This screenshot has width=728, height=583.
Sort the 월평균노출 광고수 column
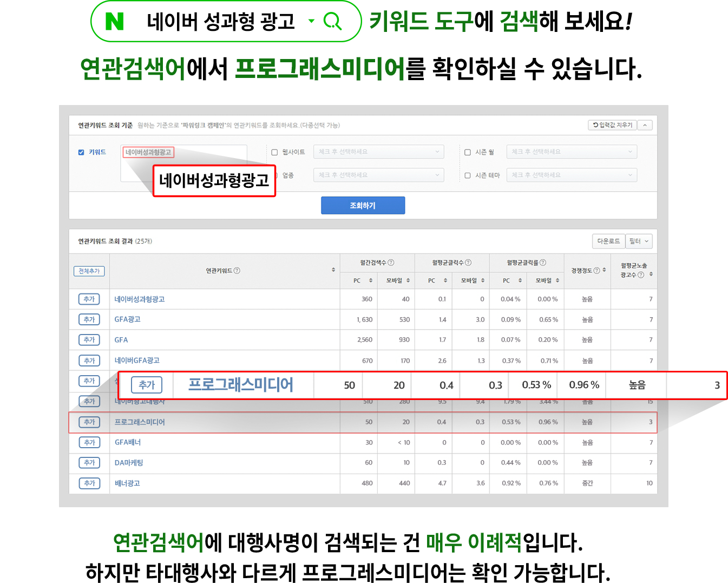(651, 274)
